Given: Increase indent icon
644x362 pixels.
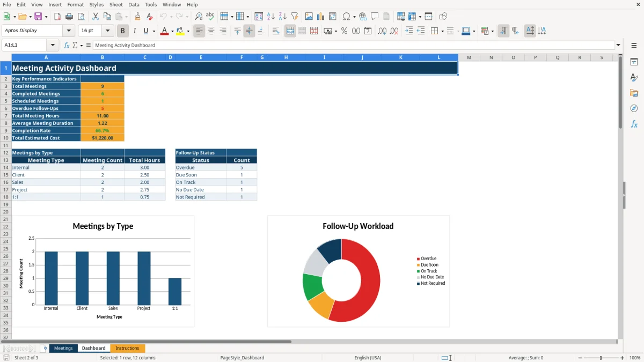Looking at the screenshot, I should pos(409,31).
